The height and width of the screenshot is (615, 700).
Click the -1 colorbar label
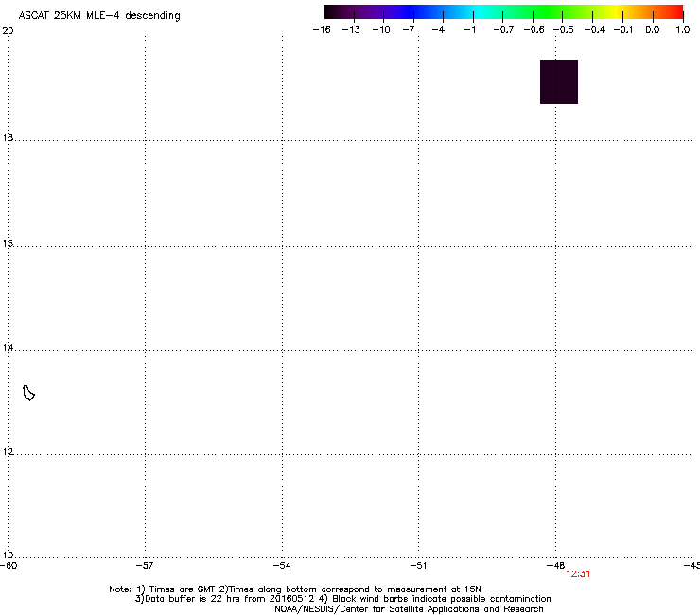click(x=469, y=30)
